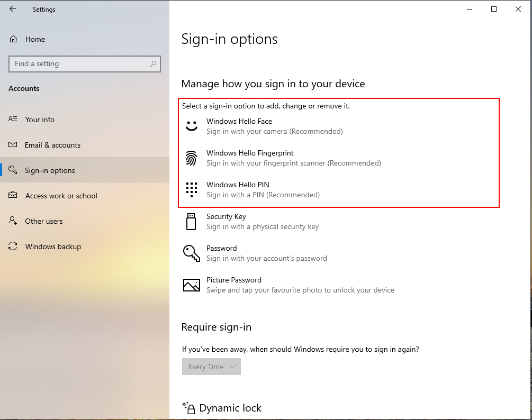The width and height of the screenshot is (532, 420).
Task: Click the PIN keypad icon
Action: coord(191,190)
